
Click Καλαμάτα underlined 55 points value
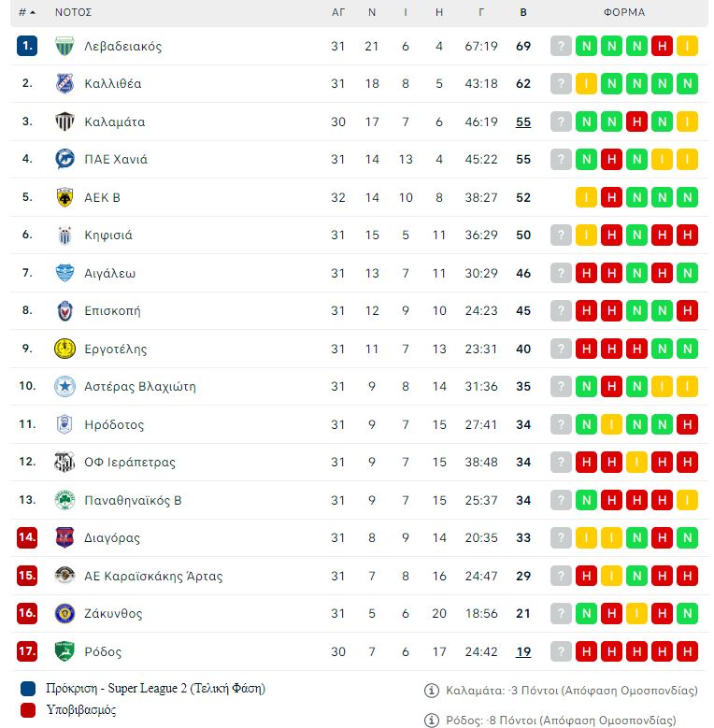tap(523, 121)
